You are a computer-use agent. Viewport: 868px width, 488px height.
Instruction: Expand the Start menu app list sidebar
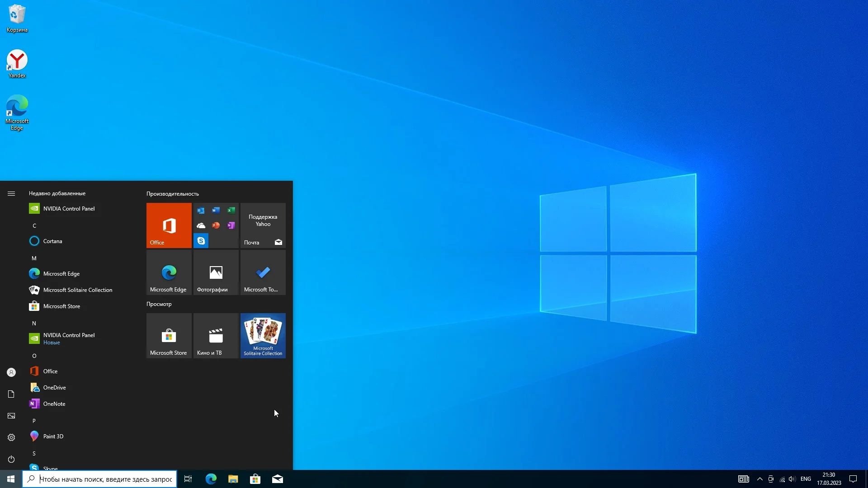pyautogui.click(x=11, y=193)
